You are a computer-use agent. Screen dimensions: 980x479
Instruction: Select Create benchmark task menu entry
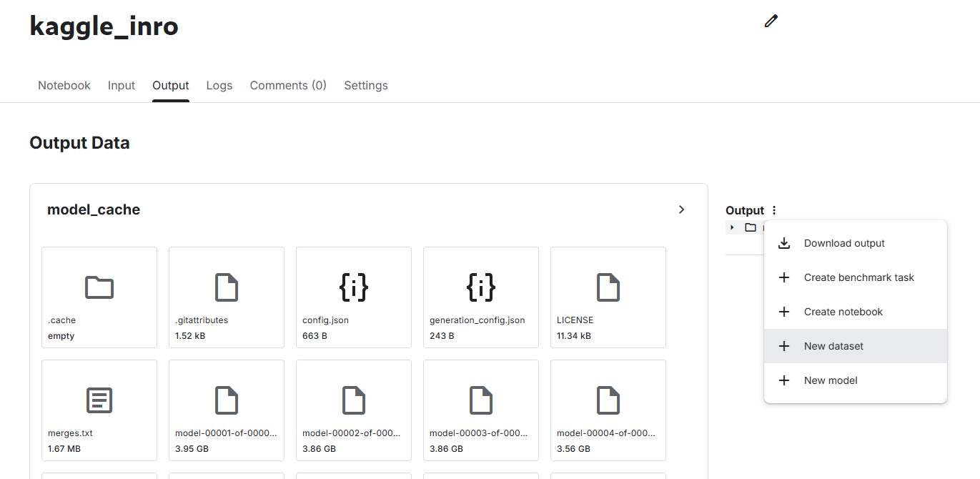(858, 277)
